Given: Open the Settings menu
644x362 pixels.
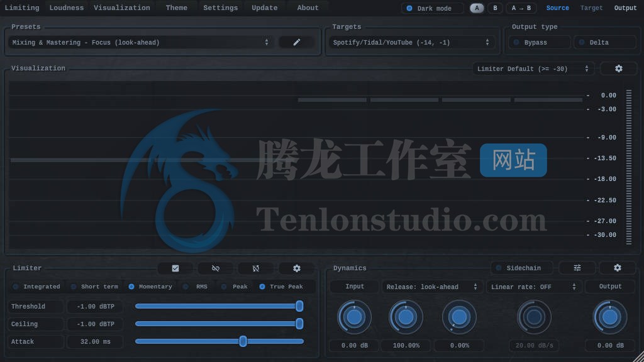Looking at the screenshot, I should (221, 8).
